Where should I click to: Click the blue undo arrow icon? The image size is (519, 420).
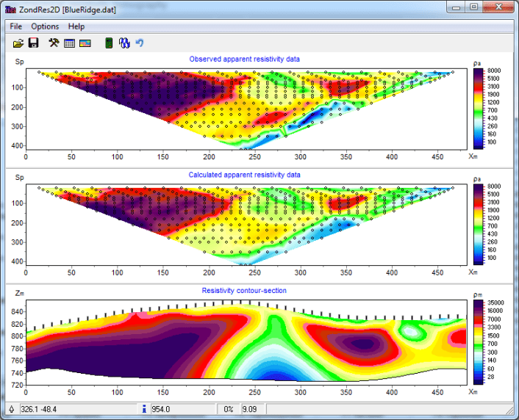pyautogui.click(x=139, y=43)
